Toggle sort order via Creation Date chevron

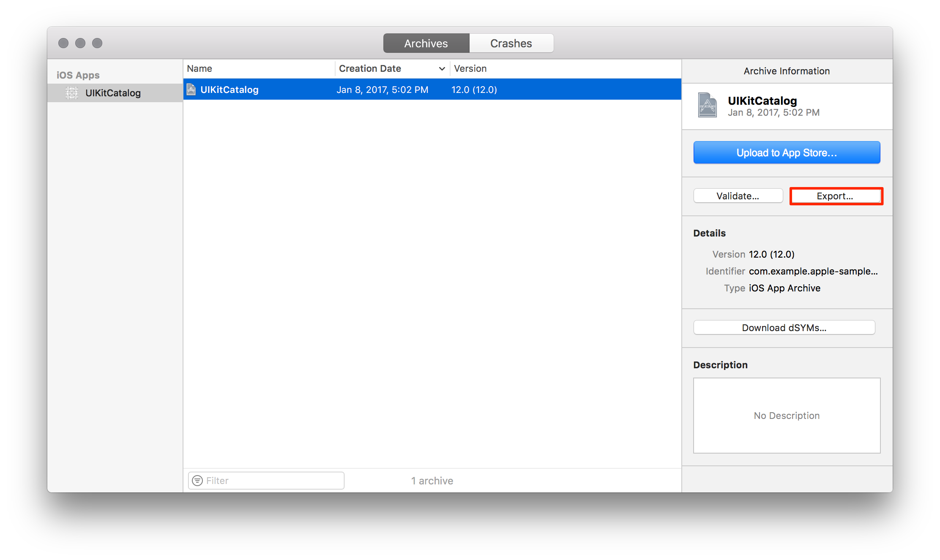click(x=442, y=69)
